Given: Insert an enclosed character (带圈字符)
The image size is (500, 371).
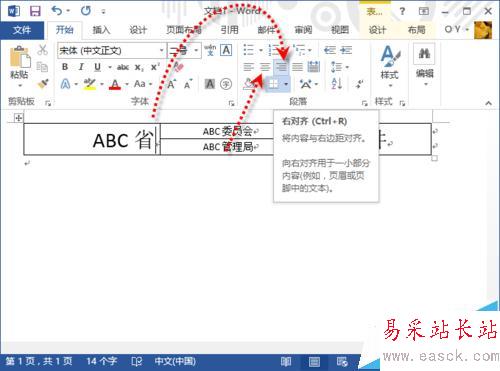Looking at the screenshot, I should pos(226,84).
